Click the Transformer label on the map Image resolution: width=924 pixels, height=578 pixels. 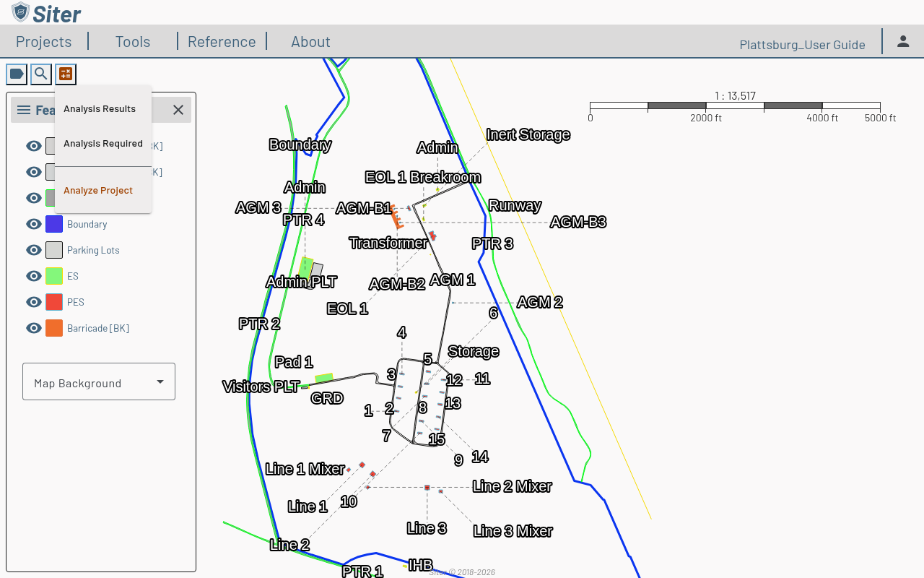[x=388, y=243]
